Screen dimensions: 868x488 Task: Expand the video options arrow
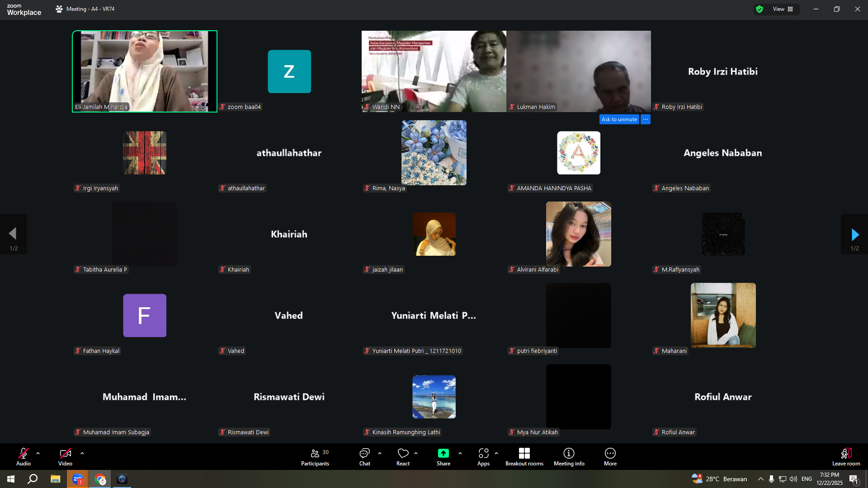tap(82, 453)
